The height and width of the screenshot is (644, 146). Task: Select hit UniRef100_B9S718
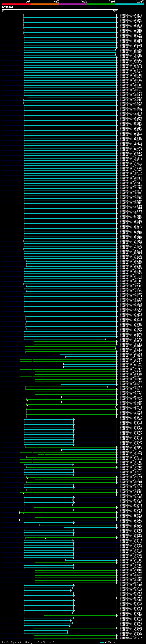(x=131, y=389)
